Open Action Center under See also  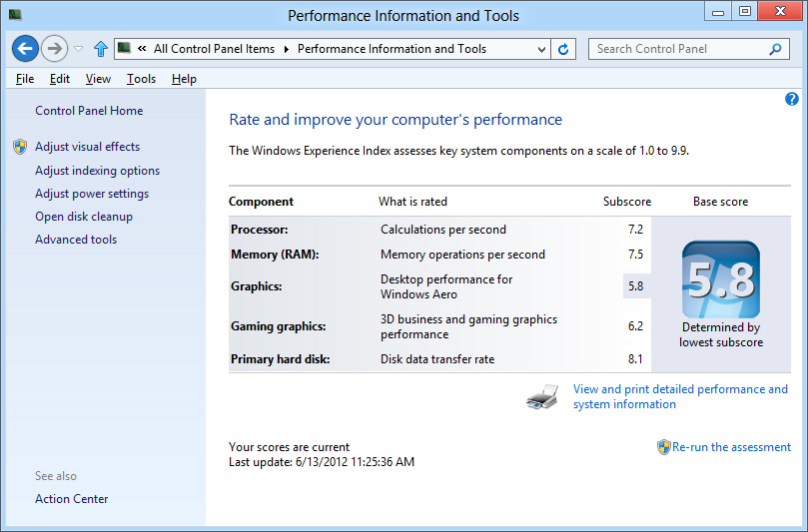(x=72, y=499)
